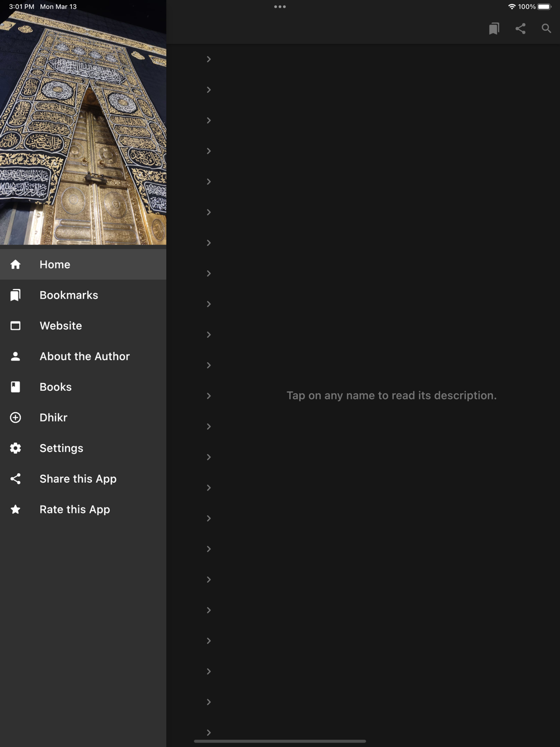Viewport: 560px width, 747px height.
Task: Expand the chevron level with the hint text
Action: (208, 396)
